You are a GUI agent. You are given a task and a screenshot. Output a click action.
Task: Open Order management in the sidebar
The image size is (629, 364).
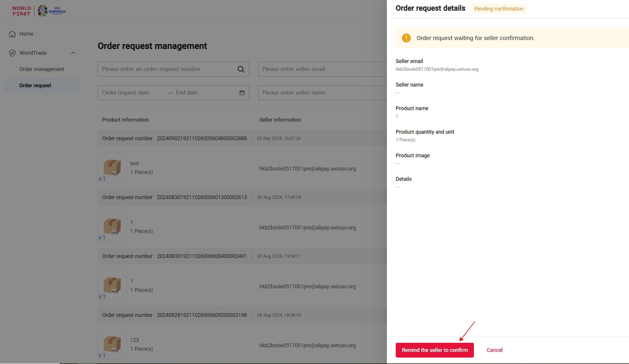pos(42,69)
